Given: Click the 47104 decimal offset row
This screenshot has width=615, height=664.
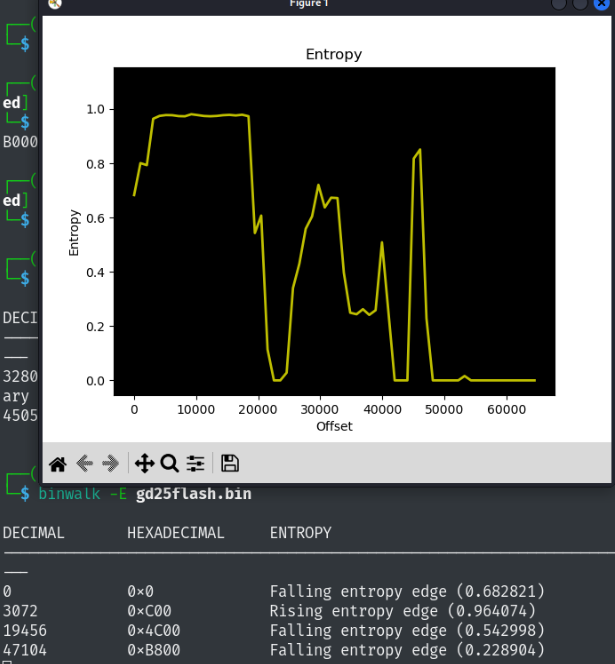Looking at the screenshot, I should 24,649.
